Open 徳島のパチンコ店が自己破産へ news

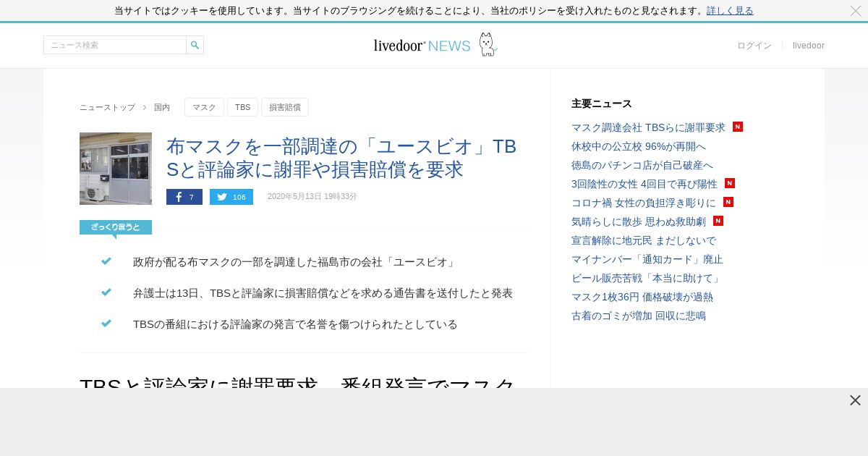[642, 165]
